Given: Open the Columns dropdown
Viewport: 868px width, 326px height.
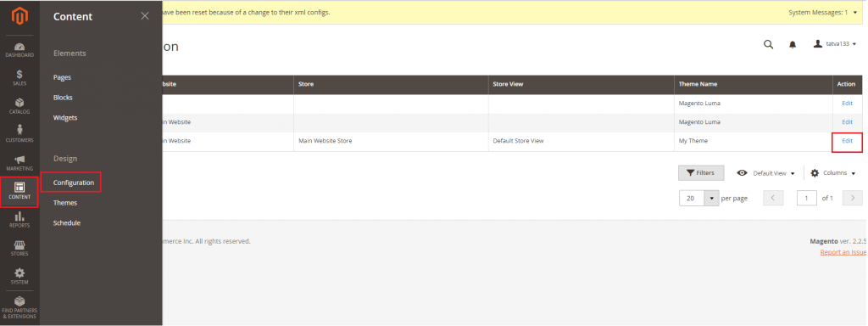Looking at the screenshot, I should 833,173.
